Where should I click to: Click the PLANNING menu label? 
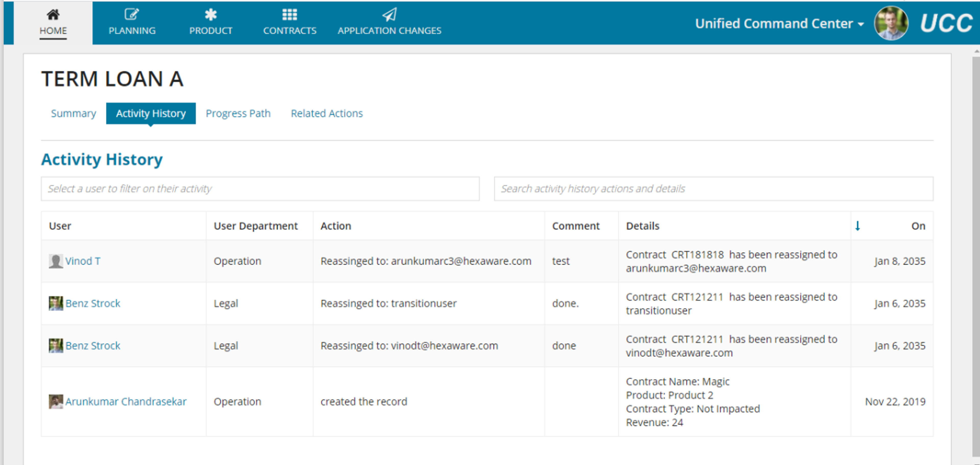click(132, 31)
